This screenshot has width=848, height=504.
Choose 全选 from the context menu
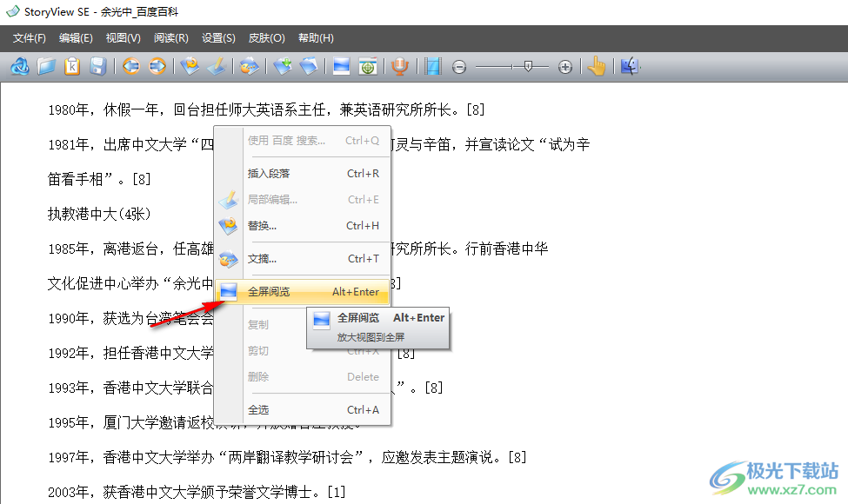coord(303,410)
